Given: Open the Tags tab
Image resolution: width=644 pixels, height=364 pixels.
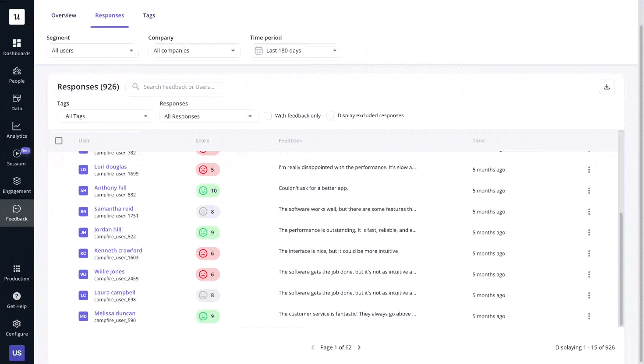Looking at the screenshot, I should [149, 15].
